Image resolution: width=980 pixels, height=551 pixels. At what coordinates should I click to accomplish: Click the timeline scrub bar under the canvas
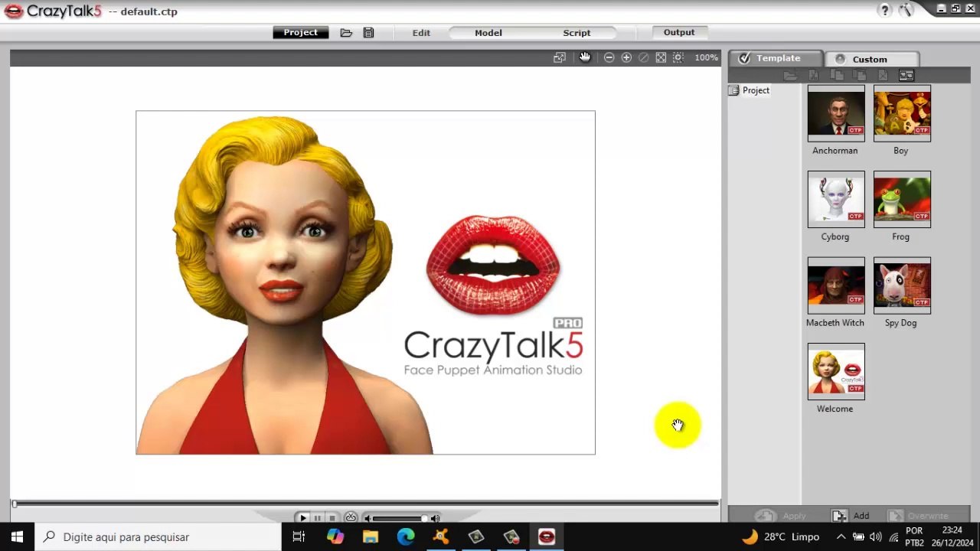pyautogui.click(x=365, y=503)
